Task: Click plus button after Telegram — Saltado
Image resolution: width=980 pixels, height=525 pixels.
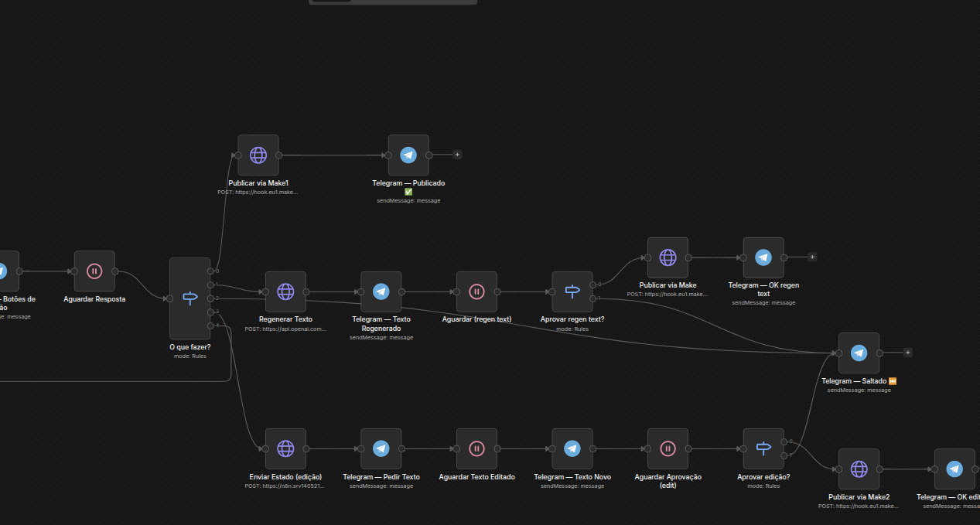Action: (x=908, y=353)
